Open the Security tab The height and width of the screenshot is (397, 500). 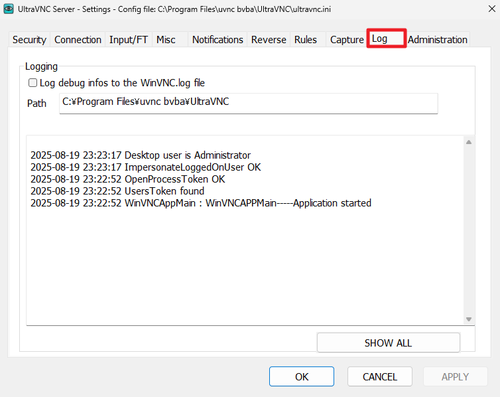pos(29,40)
